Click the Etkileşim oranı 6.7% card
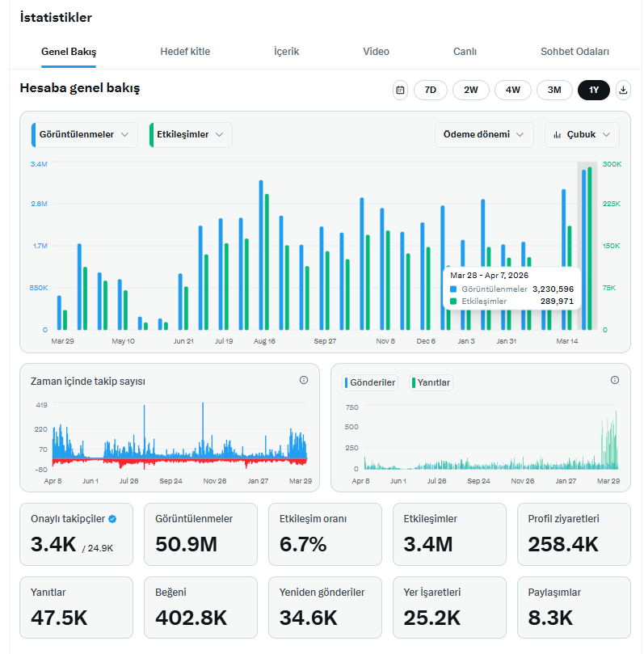Image resolution: width=644 pixels, height=654 pixels. pos(325,534)
